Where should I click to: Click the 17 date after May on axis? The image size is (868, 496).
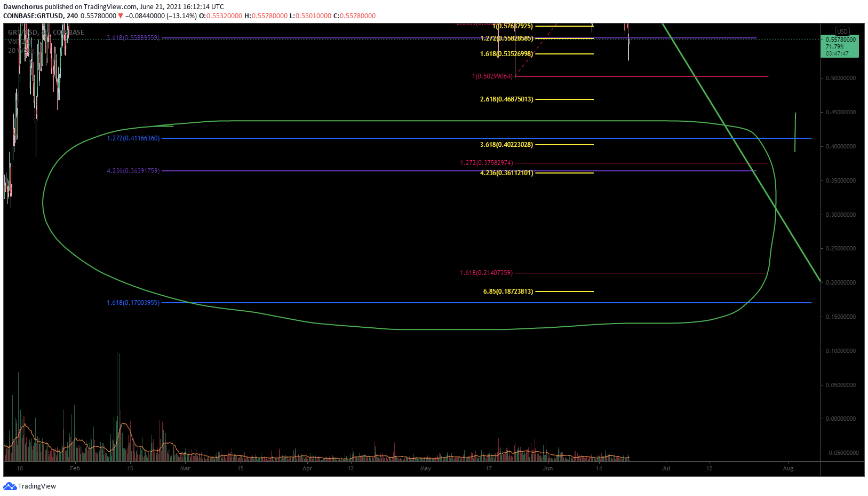pos(488,468)
